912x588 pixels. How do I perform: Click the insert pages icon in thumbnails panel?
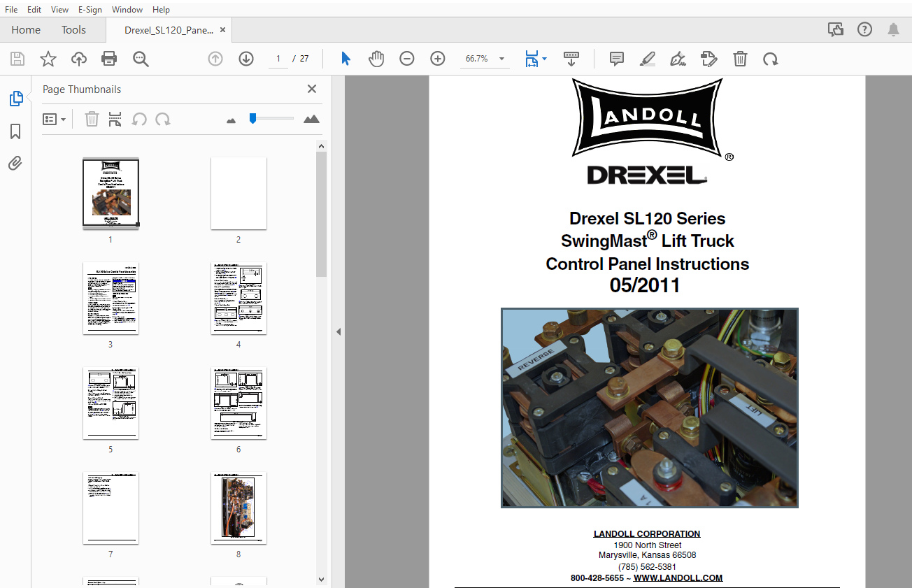pos(115,119)
